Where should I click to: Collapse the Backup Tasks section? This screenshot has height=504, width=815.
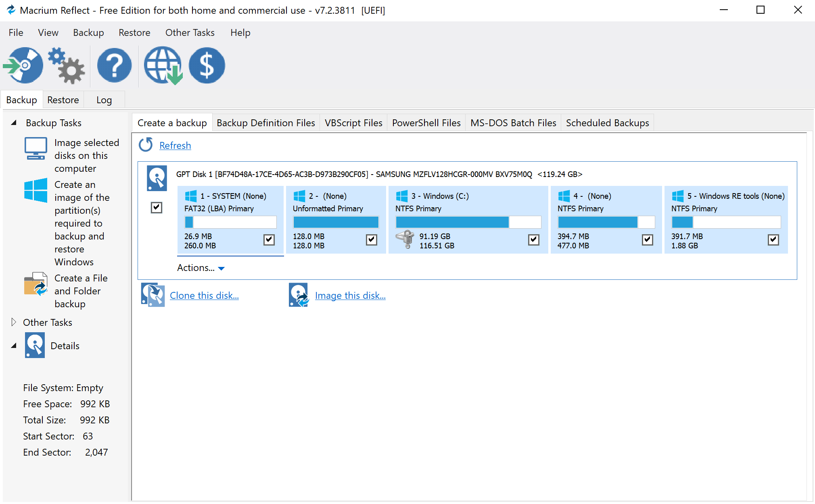pyautogui.click(x=12, y=123)
